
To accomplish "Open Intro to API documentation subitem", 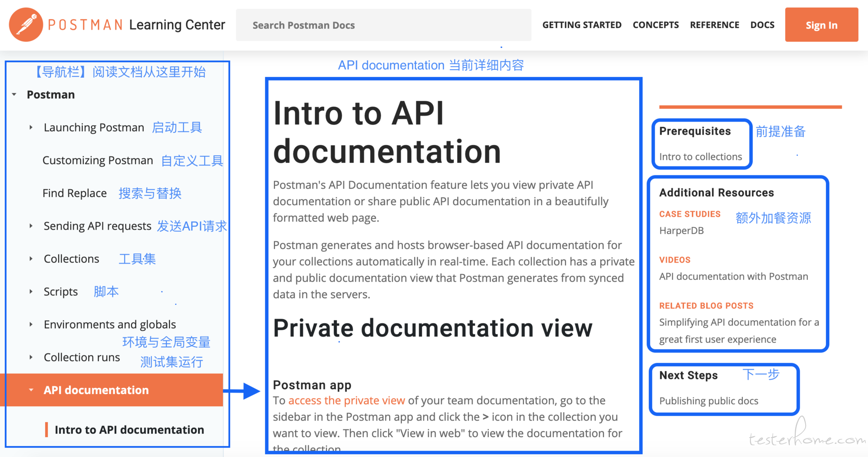I will (x=129, y=429).
